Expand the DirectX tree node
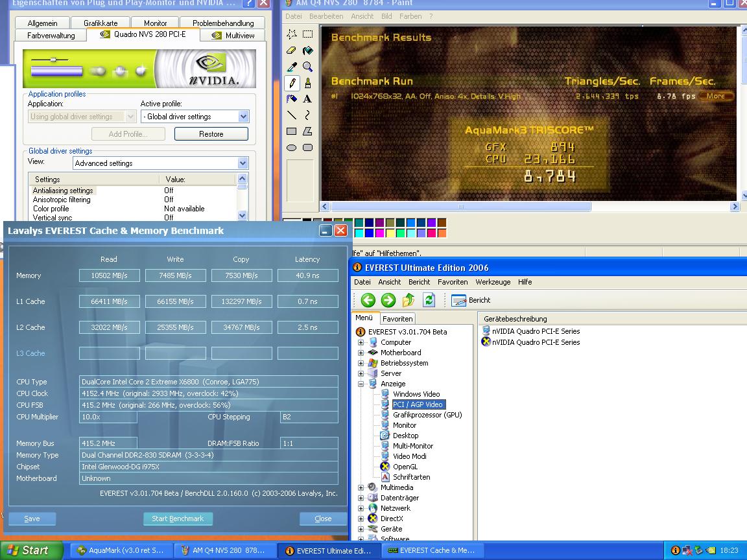This screenshot has width=747, height=560. [361, 519]
